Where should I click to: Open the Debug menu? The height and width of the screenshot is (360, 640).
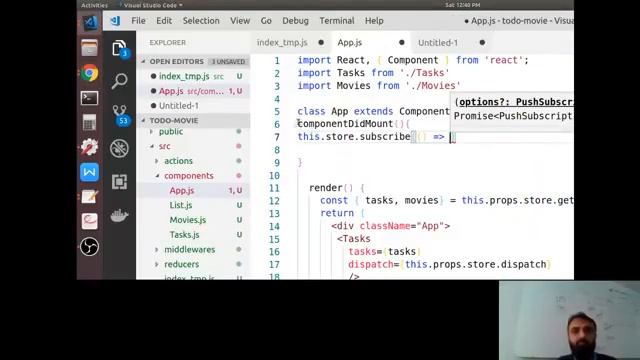pos(296,21)
